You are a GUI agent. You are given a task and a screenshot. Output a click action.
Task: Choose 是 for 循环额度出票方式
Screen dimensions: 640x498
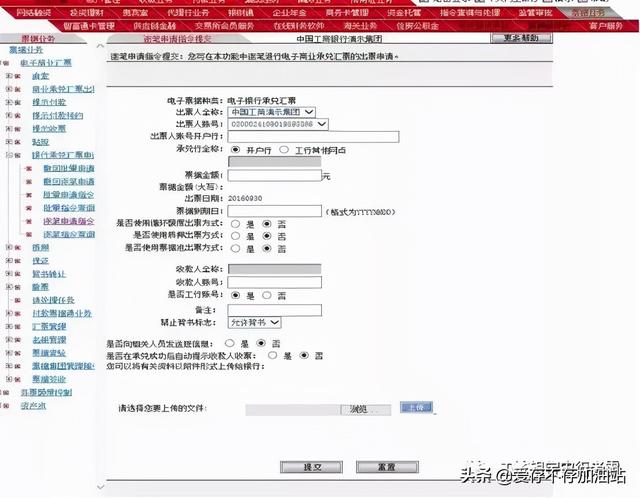point(235,224)
